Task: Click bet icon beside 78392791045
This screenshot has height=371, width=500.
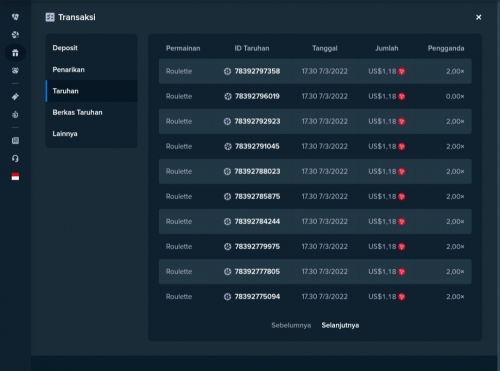Action: [227, 146]
